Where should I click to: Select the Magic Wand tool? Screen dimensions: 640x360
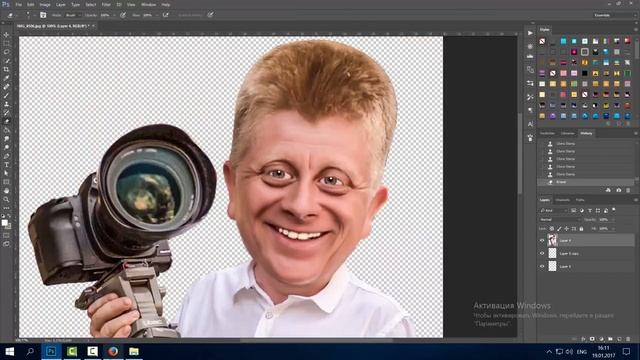pyautogui.click(x=6, y=61)
